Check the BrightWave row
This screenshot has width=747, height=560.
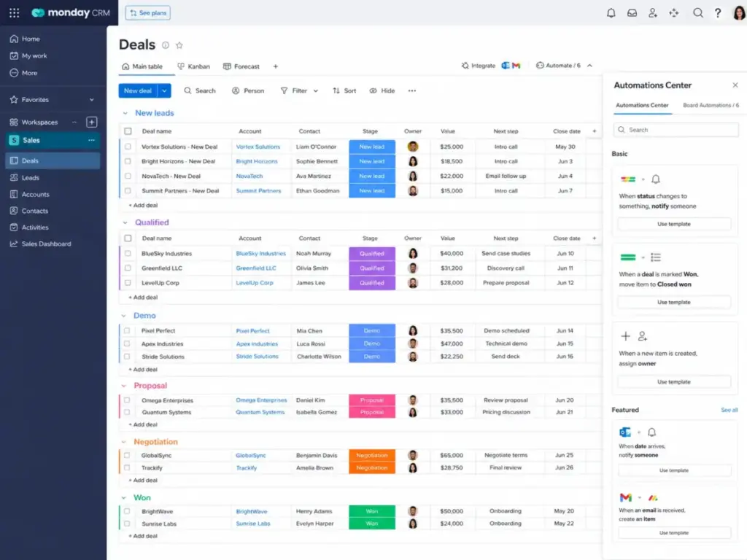coord(127,511)
